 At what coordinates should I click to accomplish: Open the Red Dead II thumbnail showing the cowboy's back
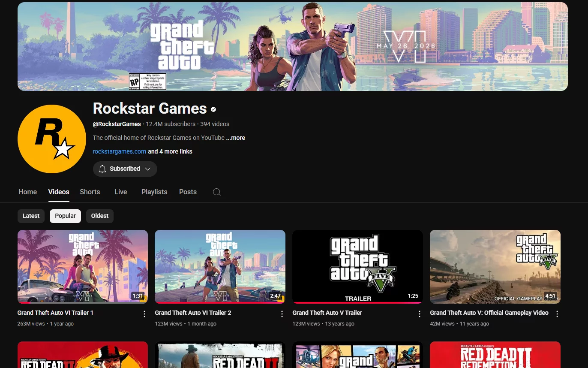(220, 355)
